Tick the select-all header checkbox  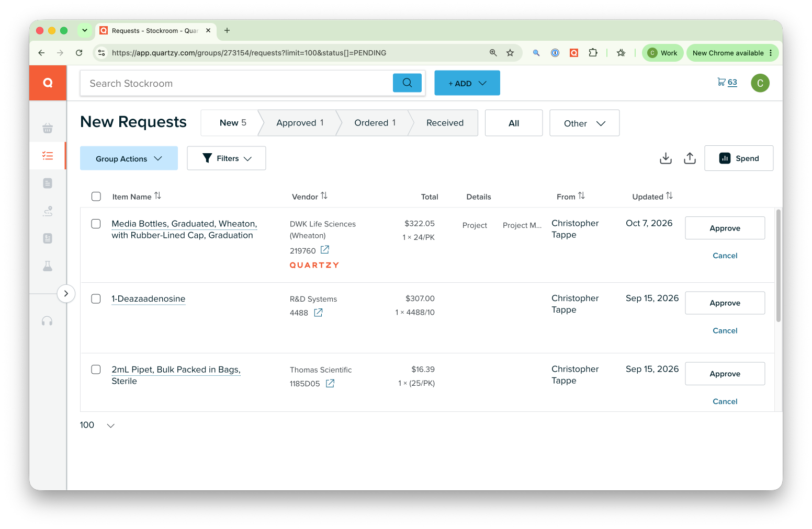pyautogui.click(x=96, y=197)
